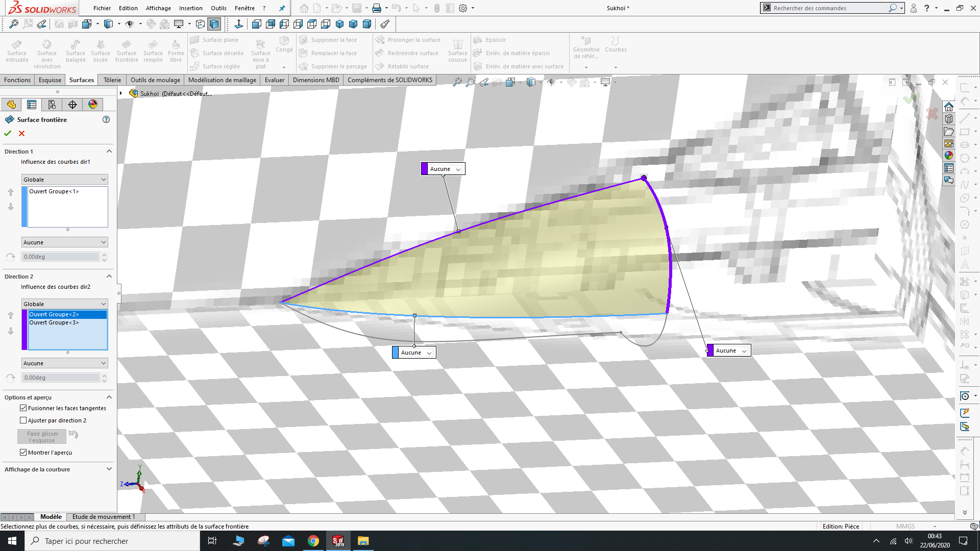Open SOLIDWORKS Resources home icon in task pane
The height and width of the screenshot is (551, 980).
pyautogui.click(x=949, y=107)
